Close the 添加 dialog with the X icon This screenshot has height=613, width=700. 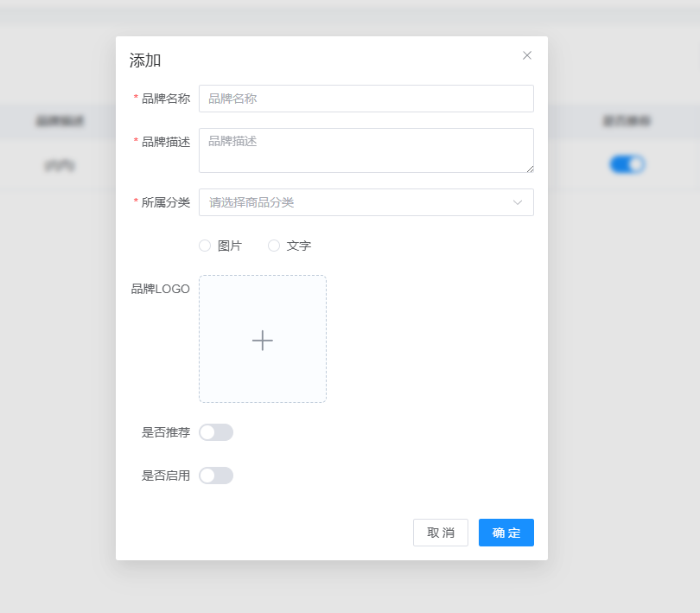coord(527,55)
